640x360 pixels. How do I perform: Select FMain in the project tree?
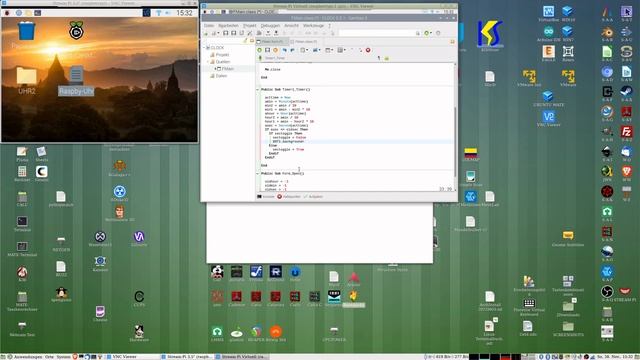(x=228, y=69)
